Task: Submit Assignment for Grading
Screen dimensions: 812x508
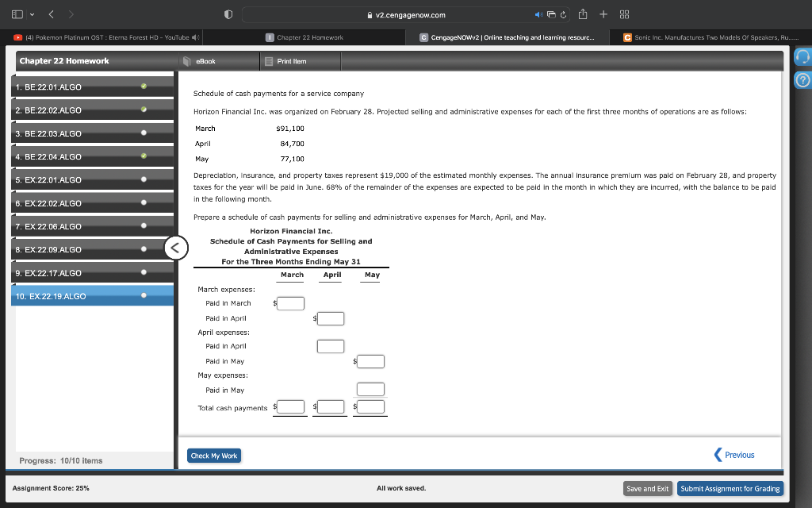Action: click(x=730, y=488)
